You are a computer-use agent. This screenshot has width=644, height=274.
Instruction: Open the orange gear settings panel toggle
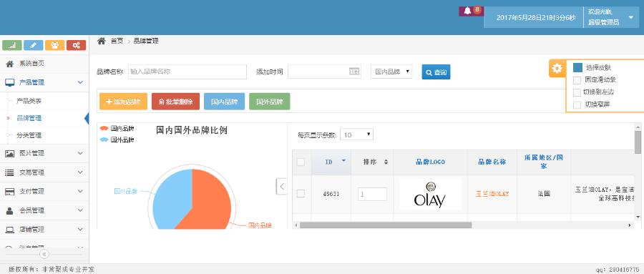point(557,68)
